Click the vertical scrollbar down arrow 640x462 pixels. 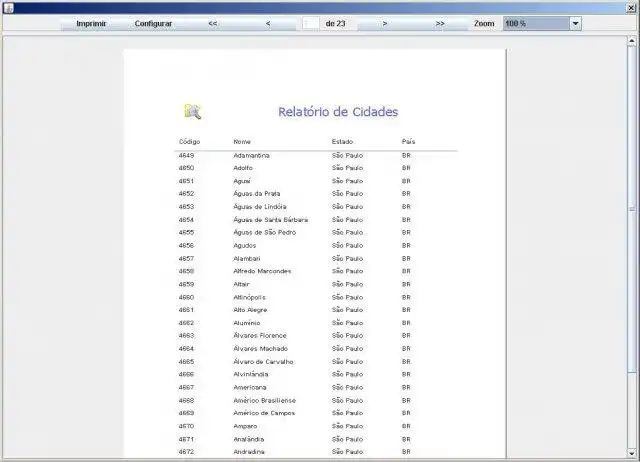point(631,453)
